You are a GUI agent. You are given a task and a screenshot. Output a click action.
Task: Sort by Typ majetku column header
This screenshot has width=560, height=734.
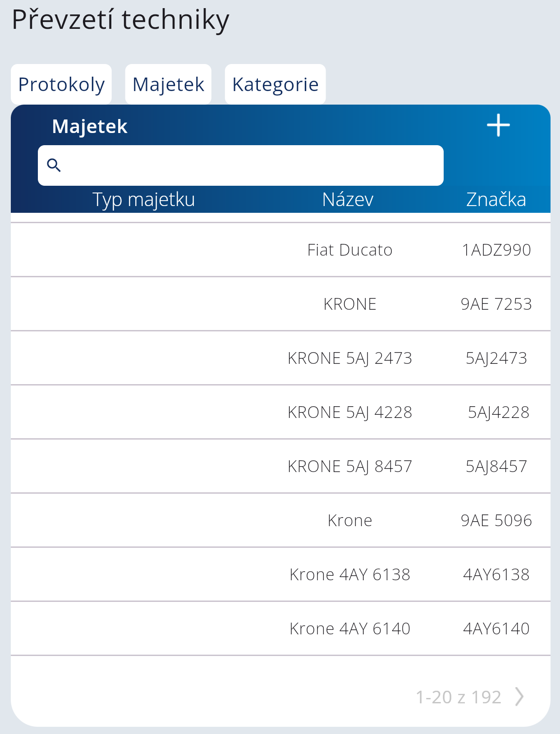coord(144,199)
